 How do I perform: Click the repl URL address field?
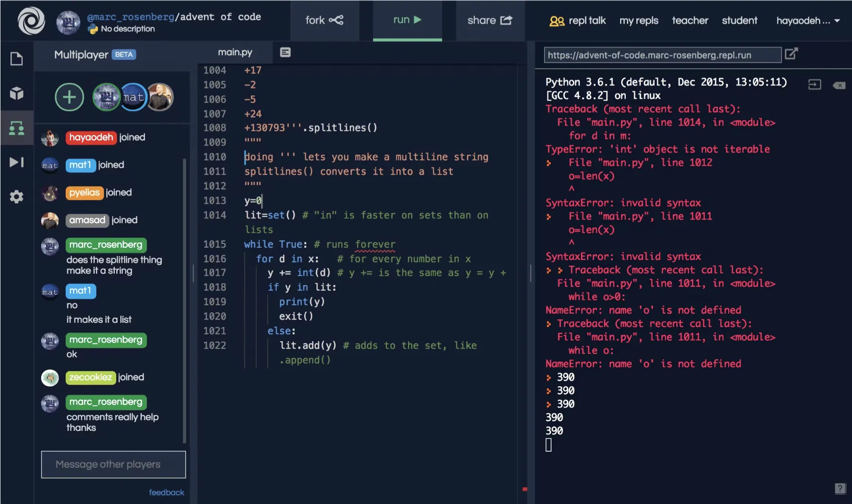(x=662, y=55)
